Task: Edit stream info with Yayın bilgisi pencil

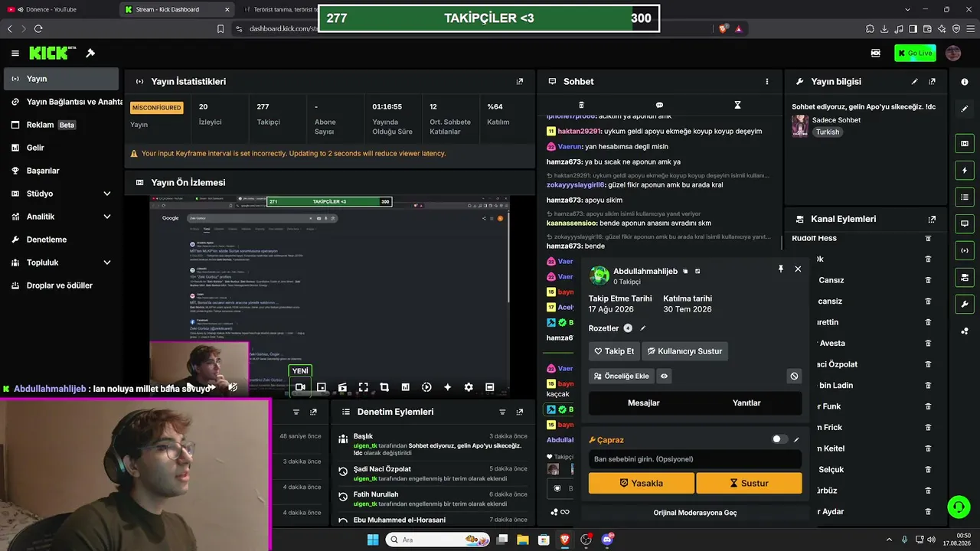Action: (x=914, y=81)
